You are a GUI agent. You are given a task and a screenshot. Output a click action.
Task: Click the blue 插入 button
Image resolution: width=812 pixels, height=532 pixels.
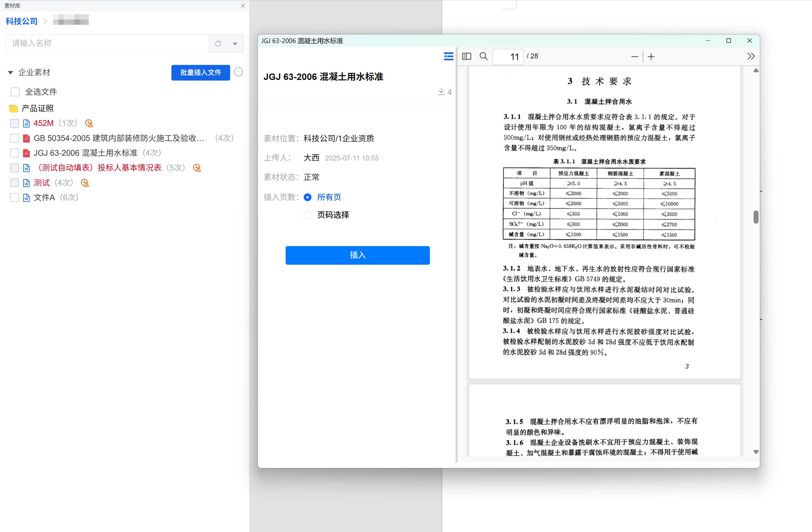(357, 255)
